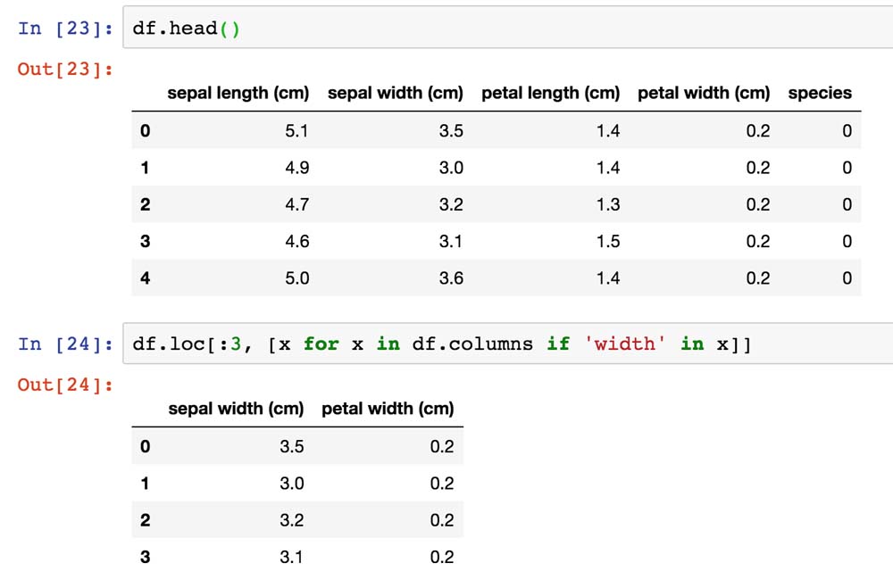Screen dimensions: 893x588
Task: Click the In [23] prompt label
Action: [x=64, y=29]
